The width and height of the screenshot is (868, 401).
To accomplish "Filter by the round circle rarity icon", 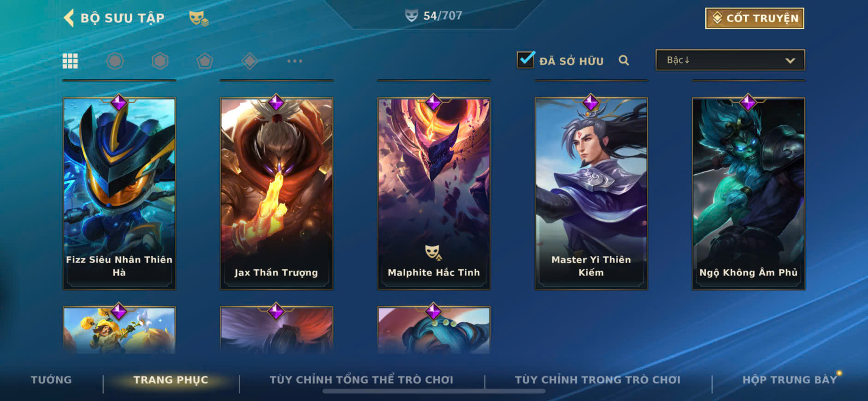I will click(115, 61).
